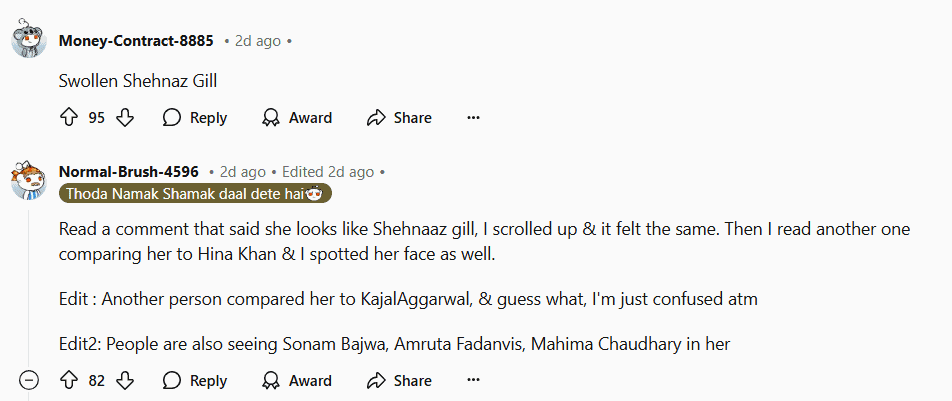
Task: Click the Edited 2d ago timestamp
Action: (x=328, y=172)
